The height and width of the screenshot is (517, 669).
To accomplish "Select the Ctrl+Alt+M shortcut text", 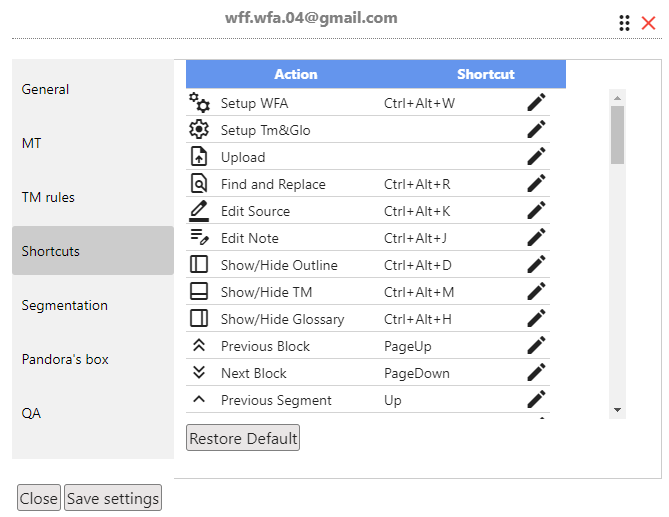I will pos(419,292).
